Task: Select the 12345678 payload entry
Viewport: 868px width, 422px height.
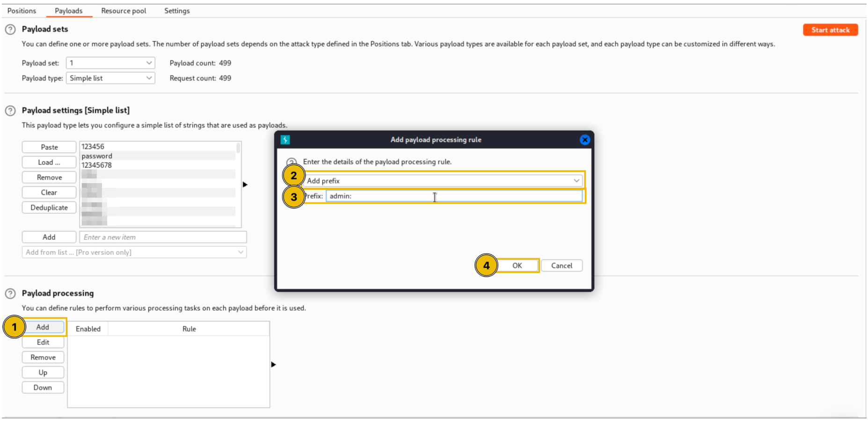Action: pyautogui.click(x=158, y=165)
